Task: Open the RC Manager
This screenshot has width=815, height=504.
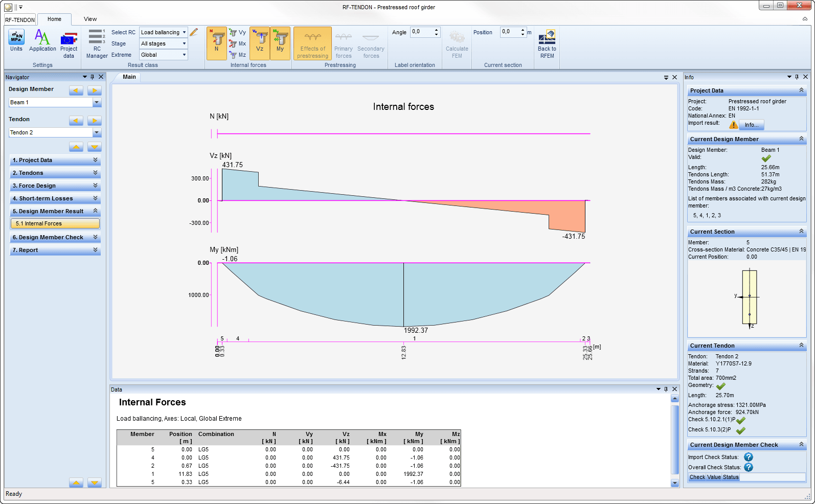Action: pos(97,44)
